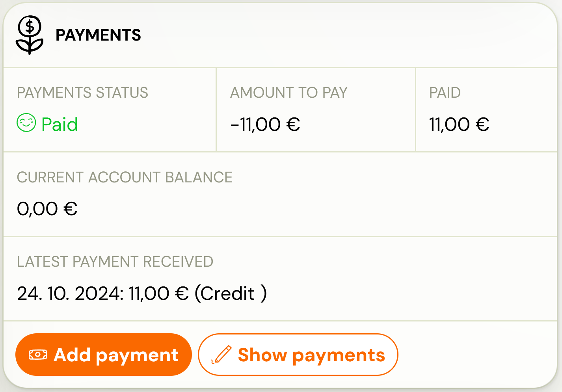Screen dimensions: 562x392
Task: Click the AMOUNT TO PAY label
Action: click(289, 93)
